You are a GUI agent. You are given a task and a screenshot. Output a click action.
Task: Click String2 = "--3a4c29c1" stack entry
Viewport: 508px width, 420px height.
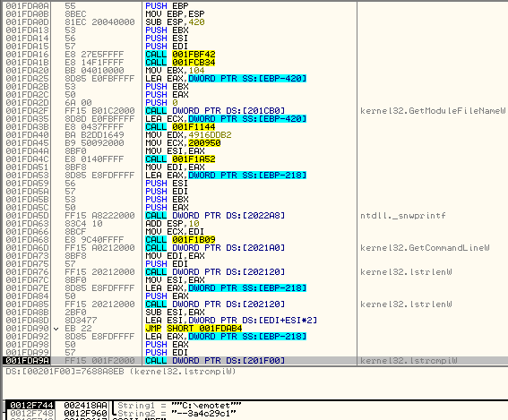177,413
